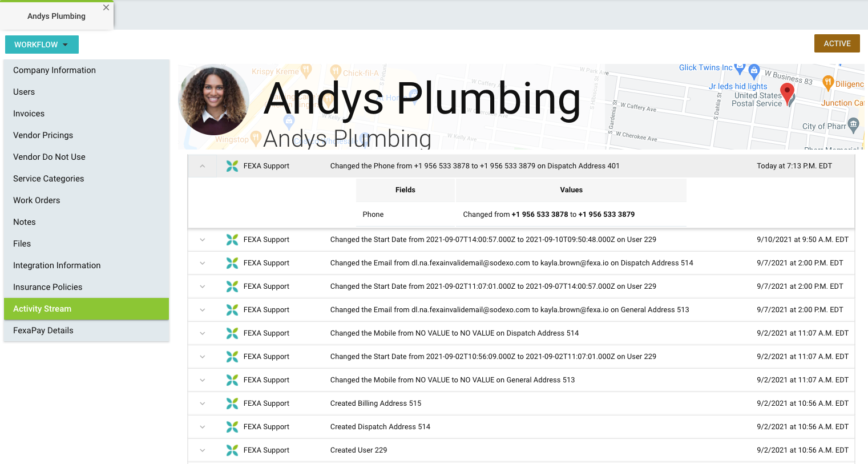Click the ACTIVE status button
868x464 pixels.
837,43
